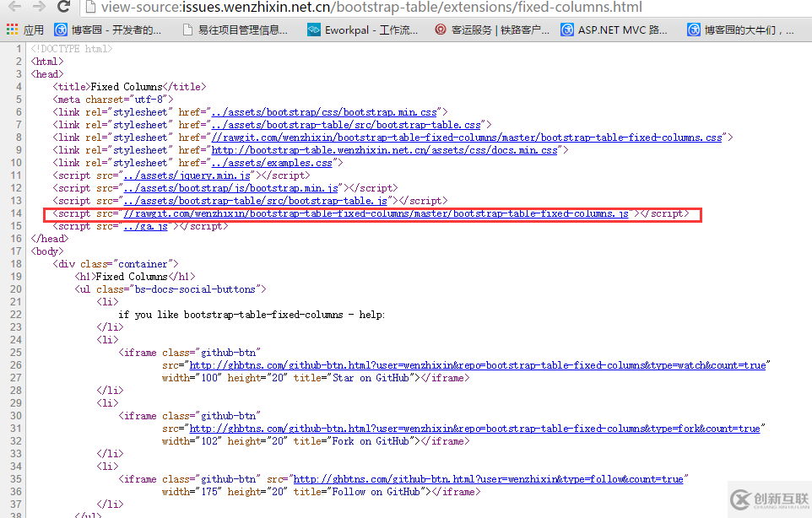Viewport: 812px width, 518px height.
Task: Reload the page with the refresh icon
Action: tap(63, 6)
